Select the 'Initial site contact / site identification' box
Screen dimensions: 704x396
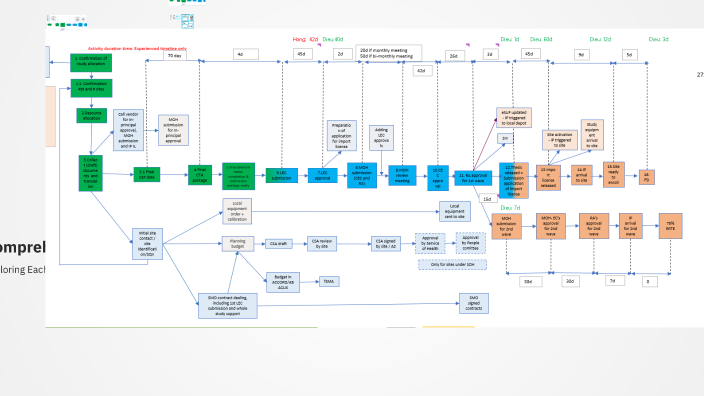pos(147,244)
